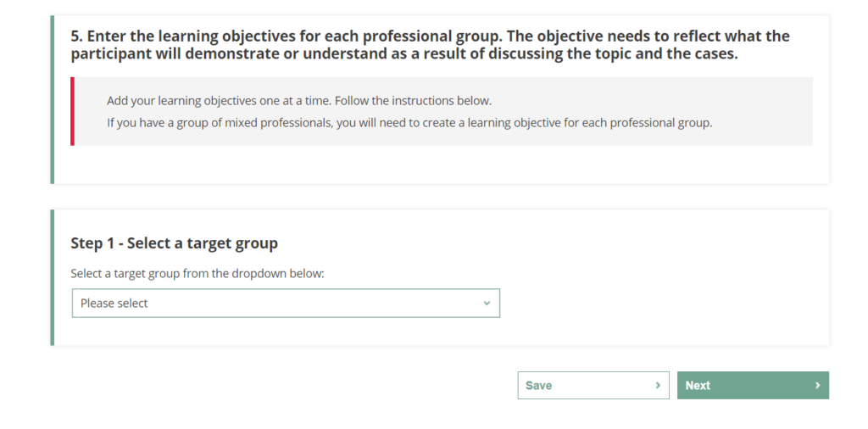Click the chevron arrow in target group dropdown
The height and width of the screenshot is (429, 868).
487,303
